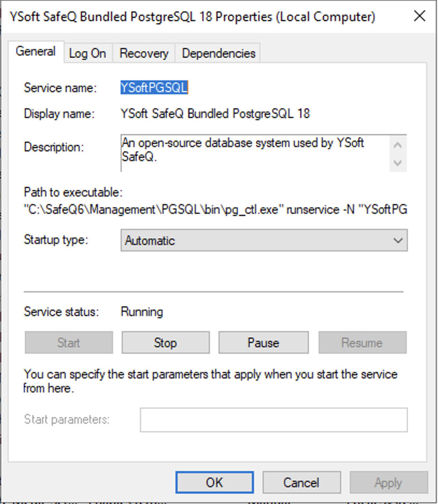Screen dimensions: 438x504
Task: Select the Dependencies tab
Action: [218, 53]
